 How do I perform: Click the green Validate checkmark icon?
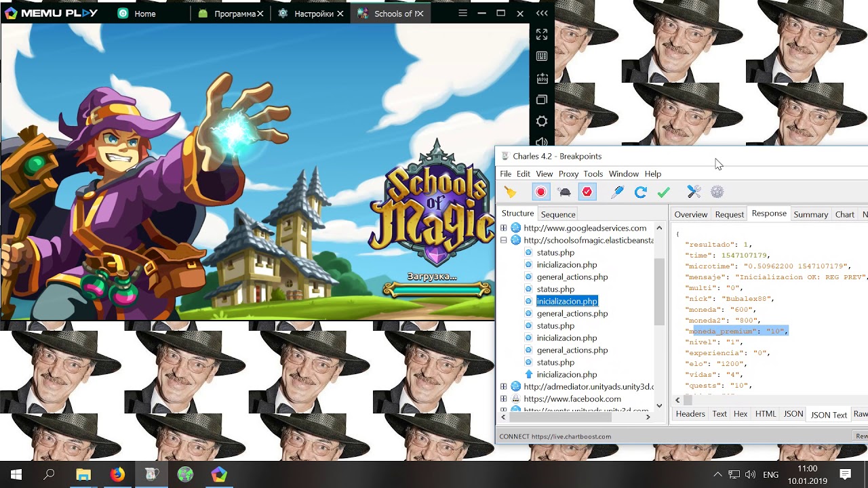[x=663, y=192]
